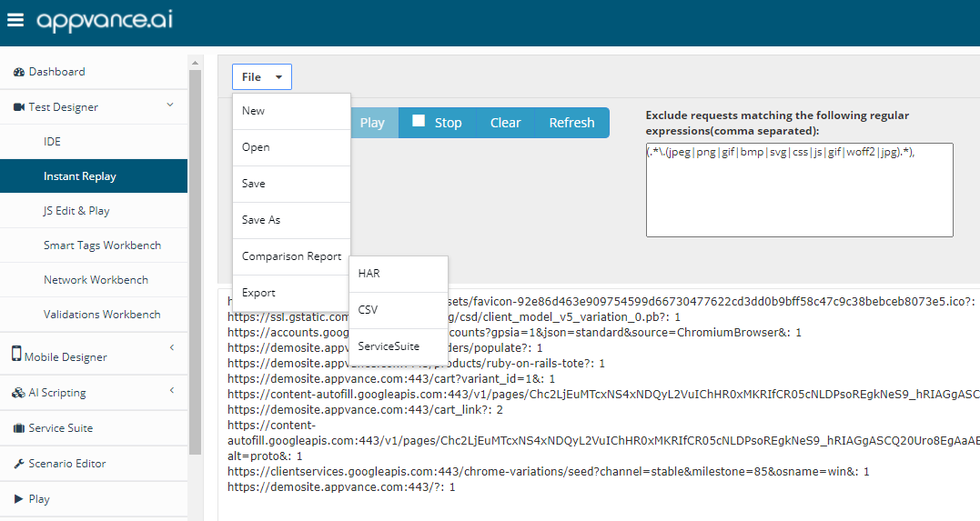Click the sidebar vertical scrollbar thumb
980x521 pixels.
point(195,263)
